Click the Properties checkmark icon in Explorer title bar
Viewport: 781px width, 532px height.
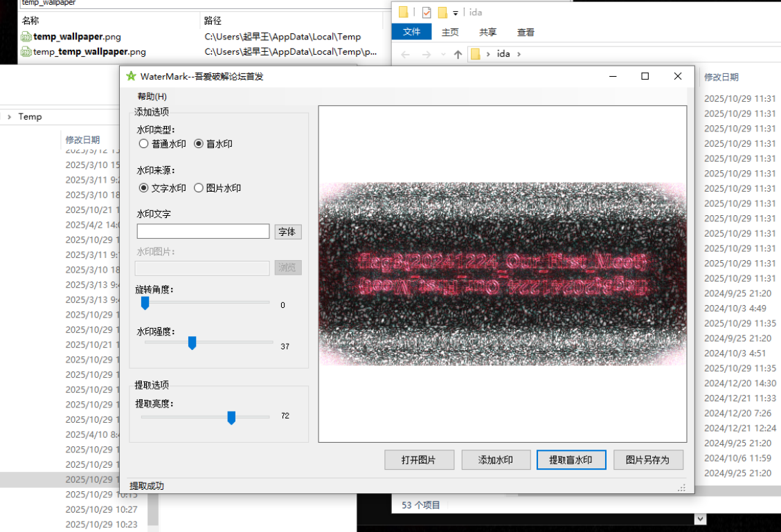[x=427, y=12]
